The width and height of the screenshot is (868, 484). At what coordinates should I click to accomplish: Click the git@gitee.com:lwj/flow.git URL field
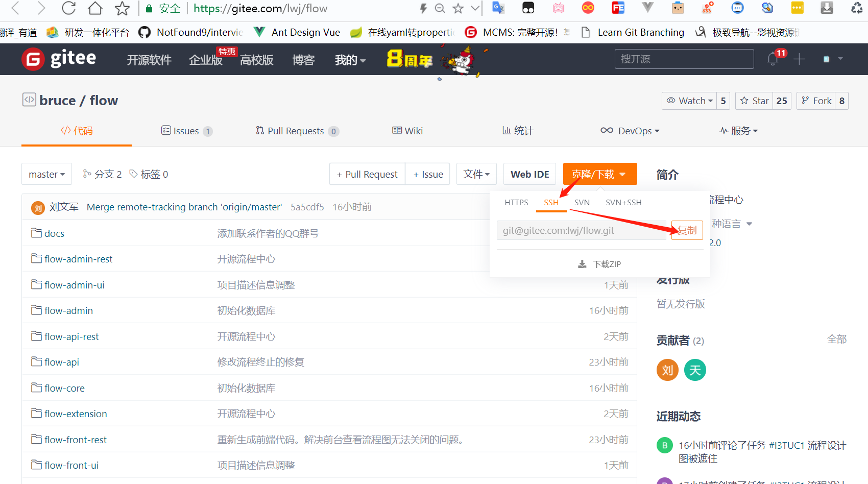(x=582, y=230)
